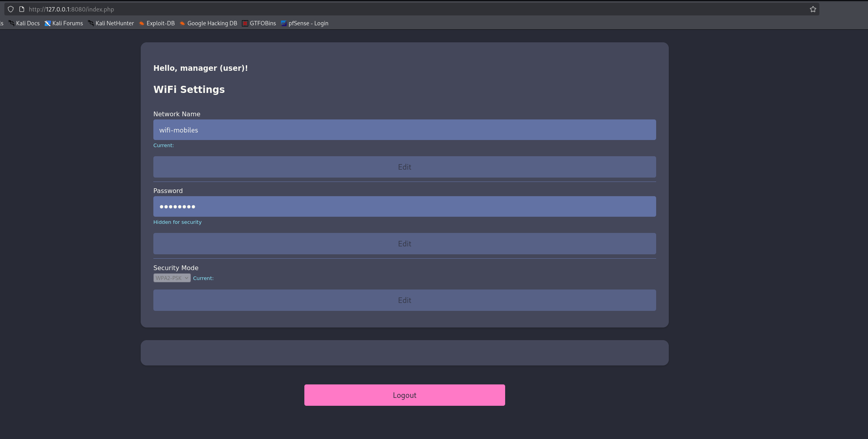
Task: Bookmark this page with the star icon
Action: point(813,9)
